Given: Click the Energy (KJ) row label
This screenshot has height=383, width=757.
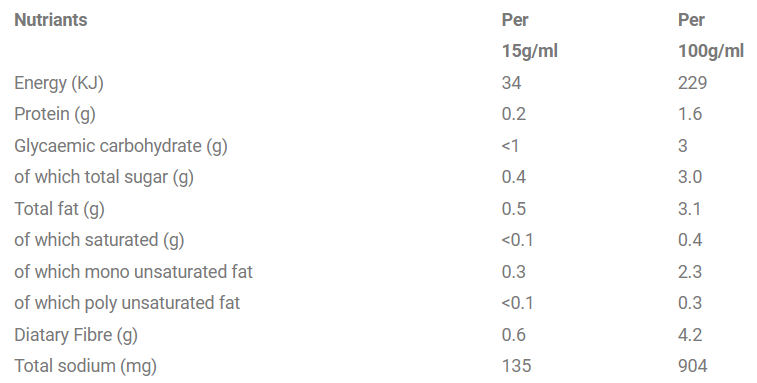Looking at the screenshot, I should 59,83.
